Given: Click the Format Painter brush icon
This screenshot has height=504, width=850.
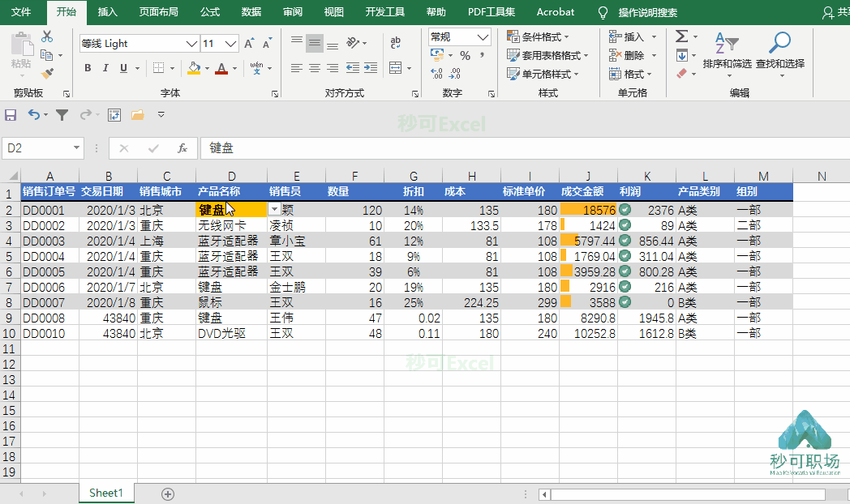Looking at the screenshot, I should click(47, 73).
